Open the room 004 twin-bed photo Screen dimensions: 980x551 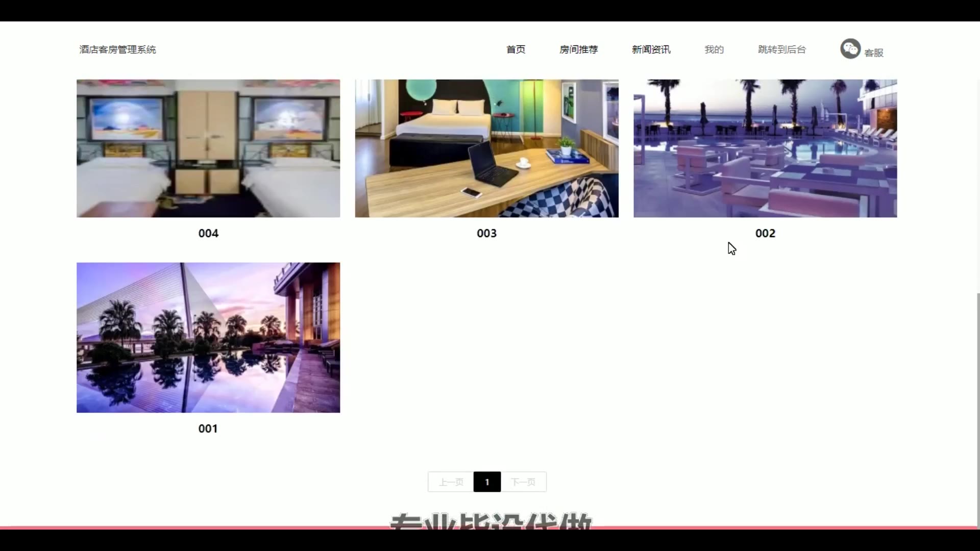pos(208,148)
